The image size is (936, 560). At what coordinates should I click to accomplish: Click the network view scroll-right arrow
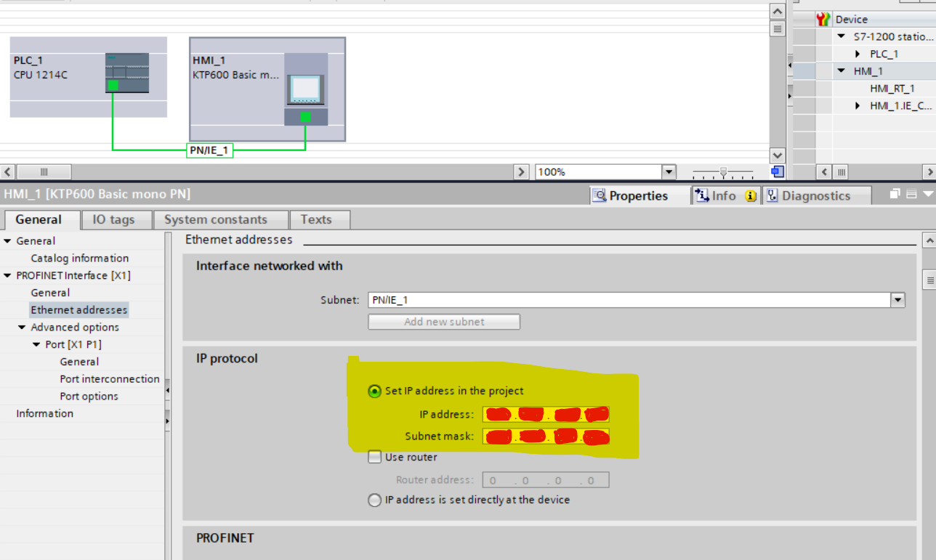(x=521, y=172)
